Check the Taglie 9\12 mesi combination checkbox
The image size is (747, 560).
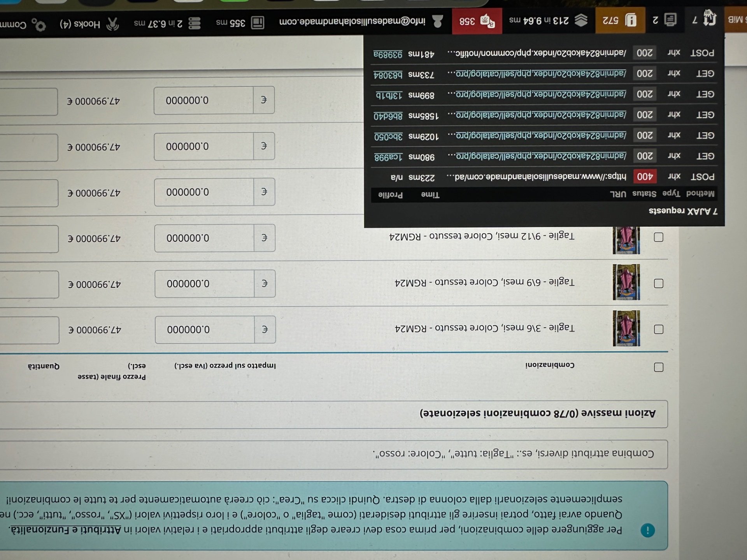pos(658,237)
